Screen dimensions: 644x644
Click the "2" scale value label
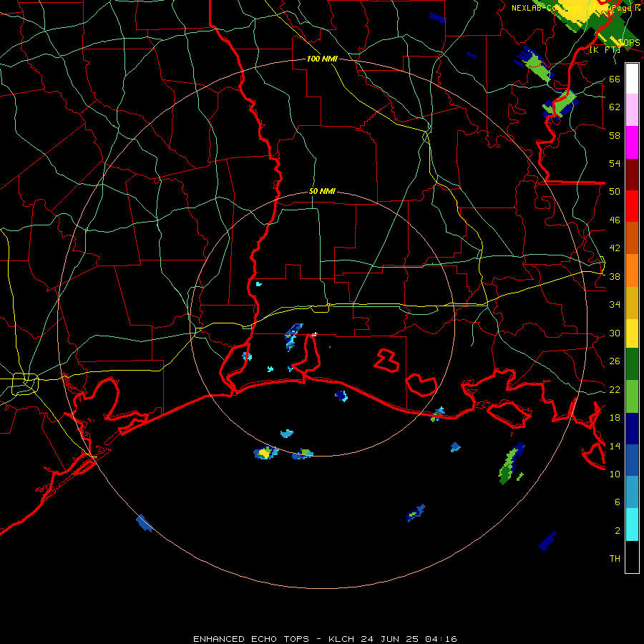617,531
